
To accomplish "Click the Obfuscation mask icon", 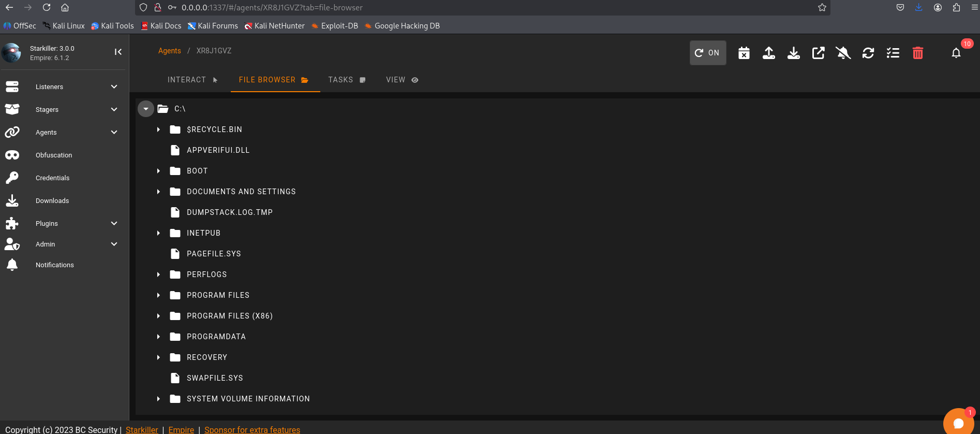I will [x=12, y=155].
